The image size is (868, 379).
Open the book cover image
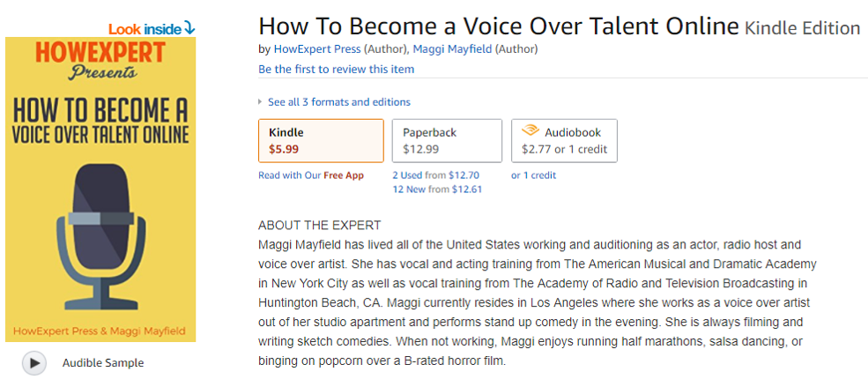click(x=100, y=189)
